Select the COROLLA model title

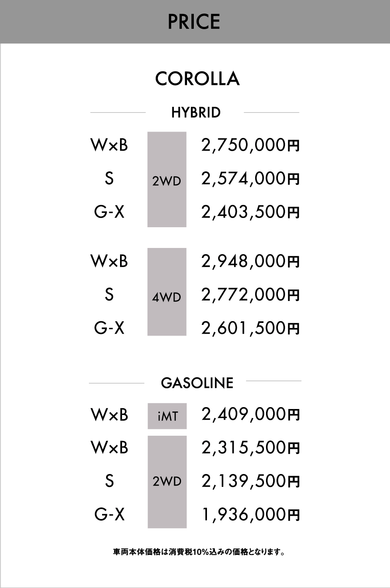click(197, 79)
